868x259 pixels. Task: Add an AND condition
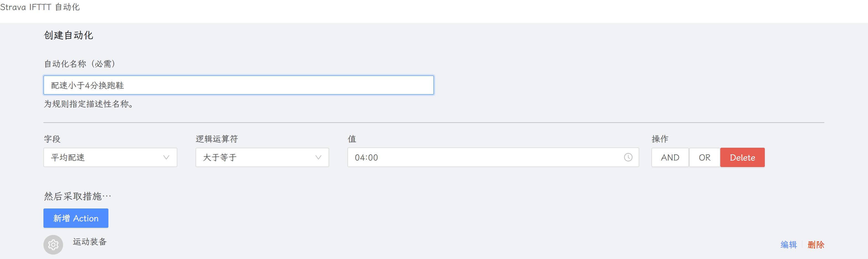tap(670, 157)
